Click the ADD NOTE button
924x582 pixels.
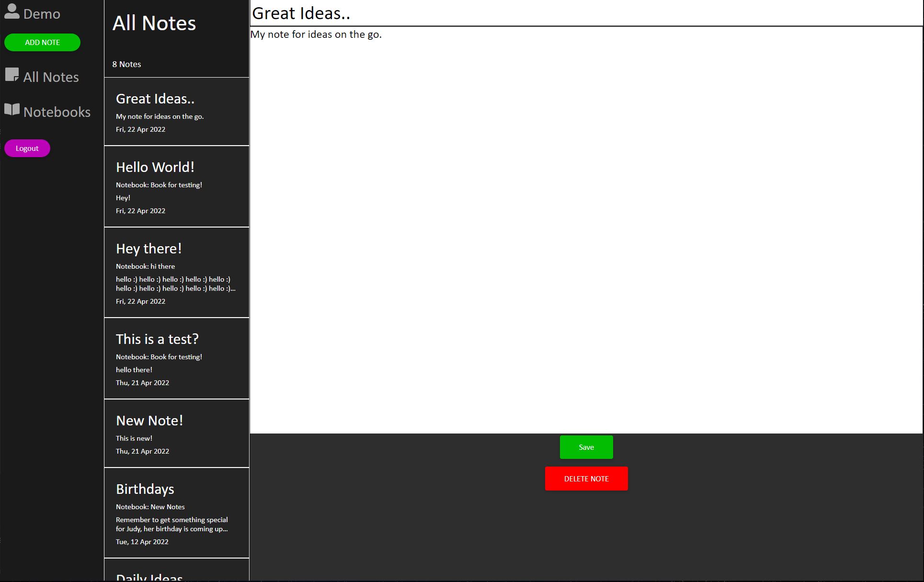coord(42,42)
